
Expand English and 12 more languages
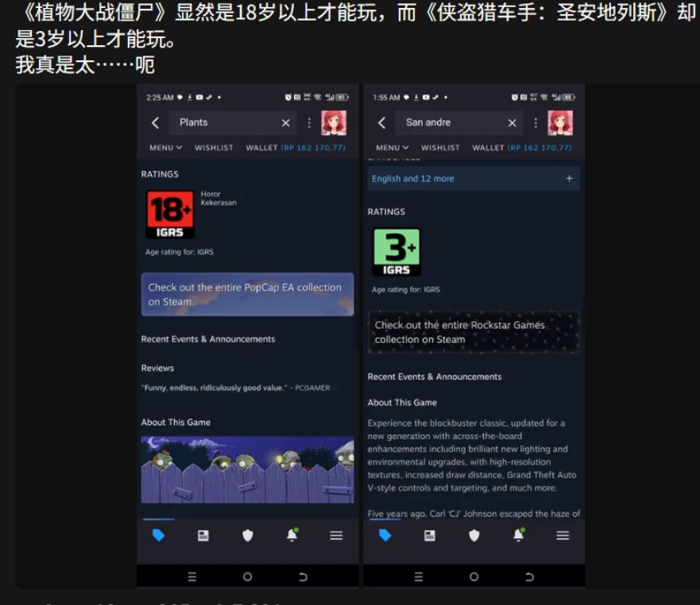pos(474,179)
